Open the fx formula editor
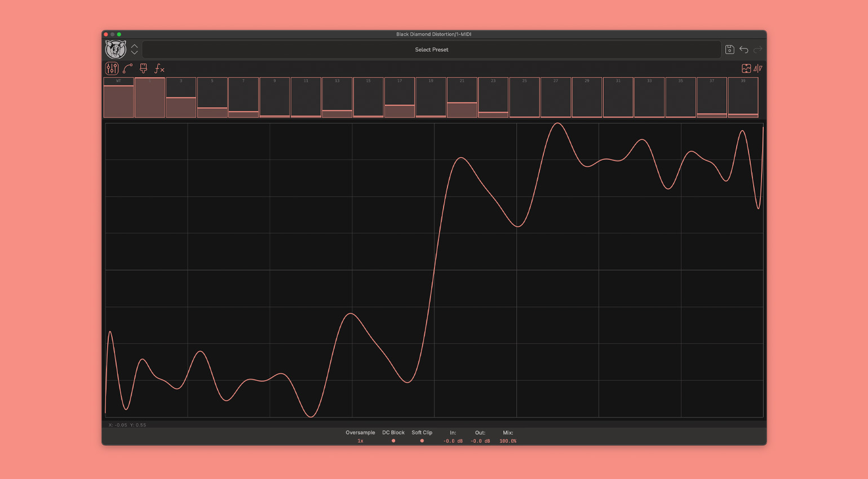Image resolution: width=868 pixels, height=479 pixels. tap(160, 69)
